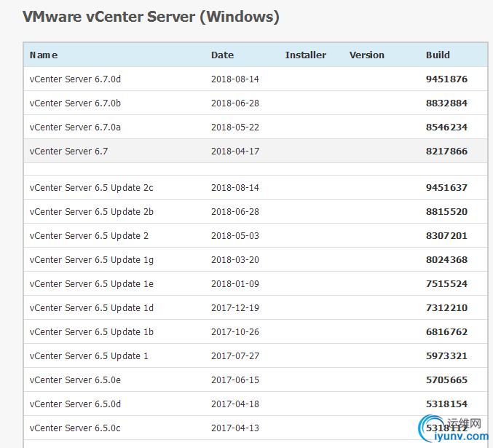Click the date 2017-06-15

tap(235, 380)
